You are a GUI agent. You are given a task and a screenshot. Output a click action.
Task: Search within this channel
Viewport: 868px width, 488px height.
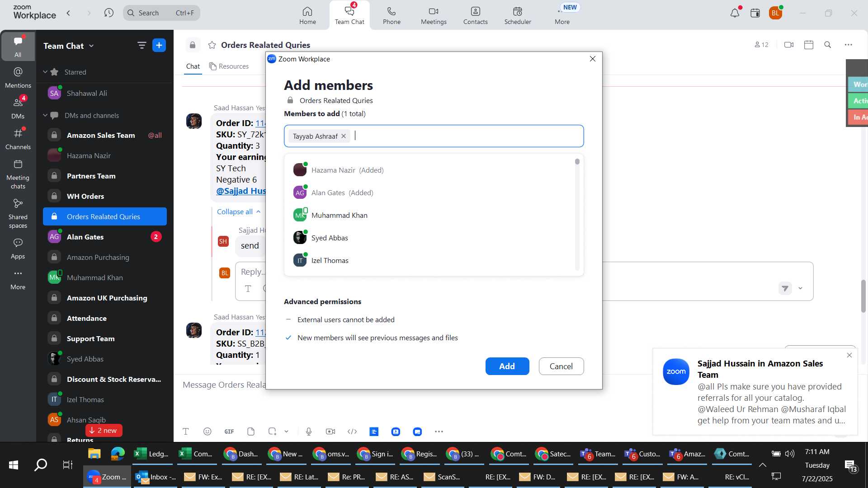coord(828,45)
